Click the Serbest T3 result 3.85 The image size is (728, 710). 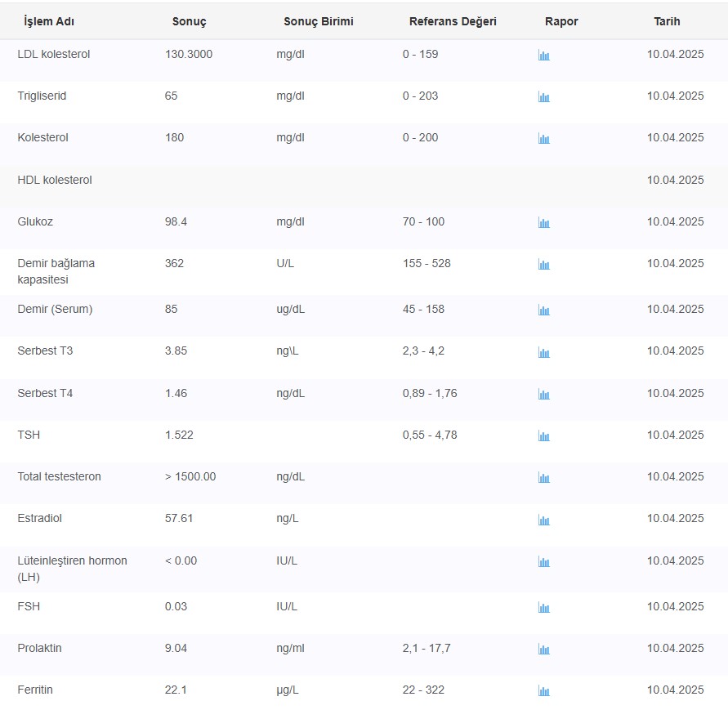click(x=176, y=351)
